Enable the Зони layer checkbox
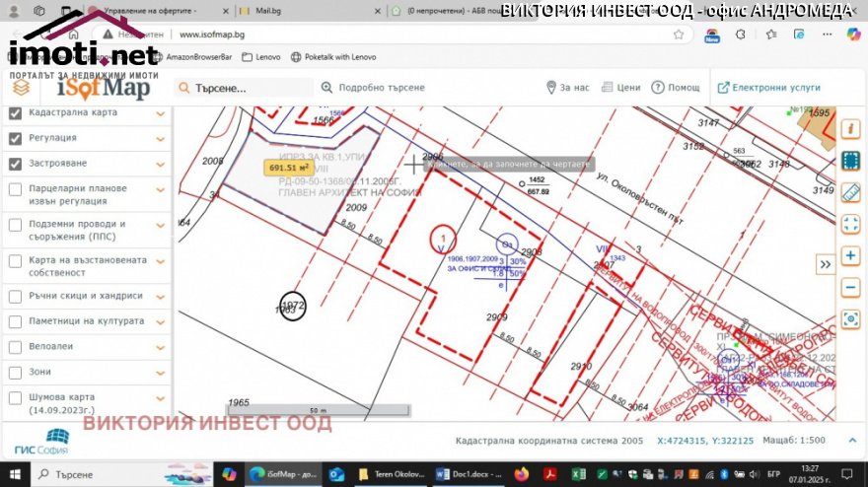868x487 pixels. tap(16, 373)
